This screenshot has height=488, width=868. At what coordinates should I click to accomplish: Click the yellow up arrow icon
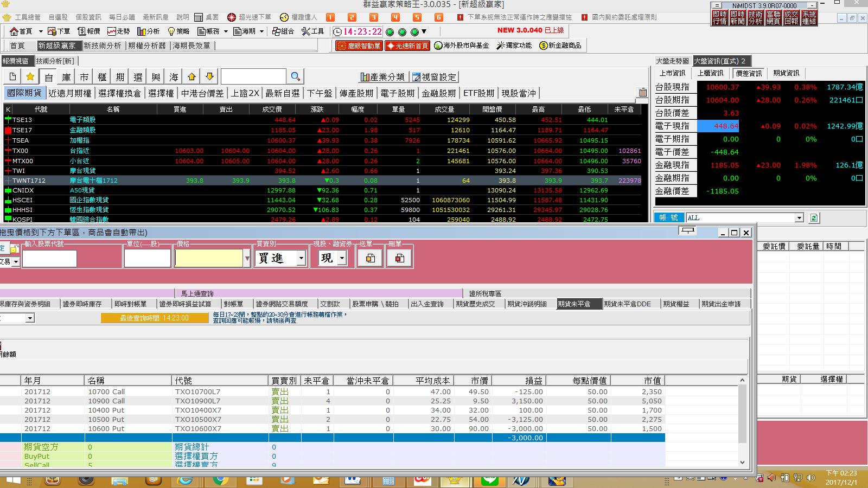pos(192,76)
